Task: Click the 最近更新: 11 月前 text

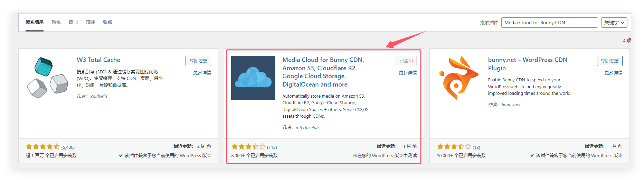Action: [x=397, y=146]
